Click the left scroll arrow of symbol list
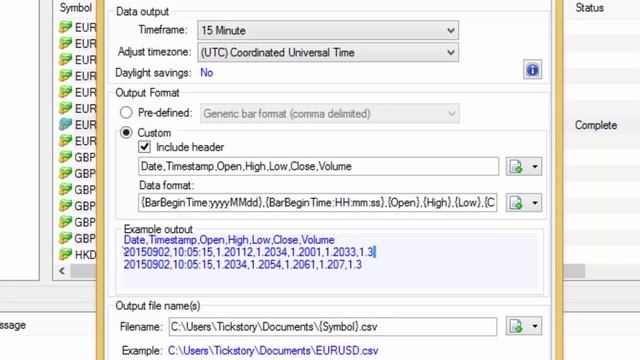 [x=62, y=271]
